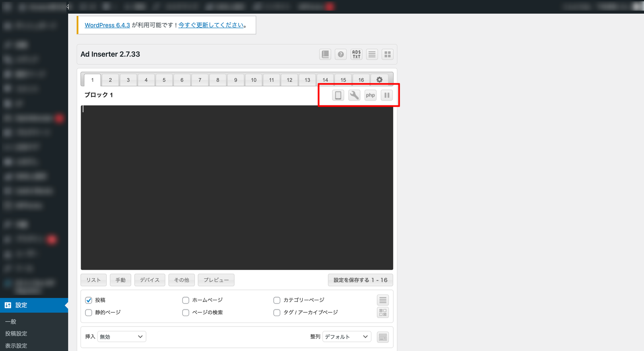Switch to block tab 14

pos(325,80)
